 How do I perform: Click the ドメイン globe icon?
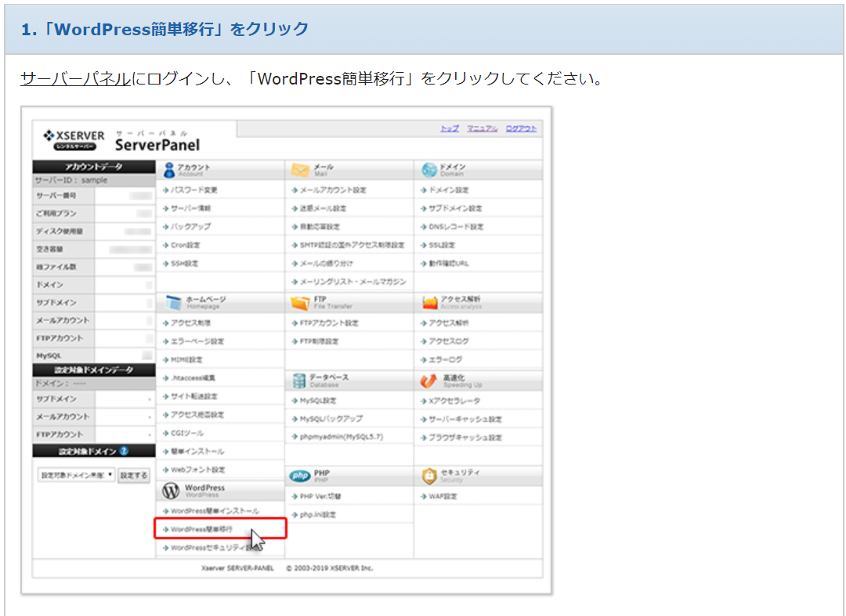pos(428,171)
